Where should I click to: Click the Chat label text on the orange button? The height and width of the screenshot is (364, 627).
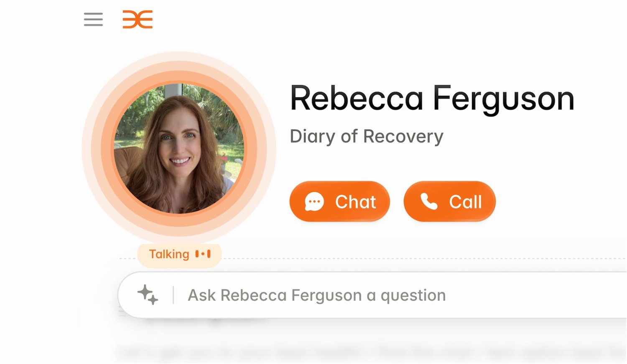[x=356, y=202]
